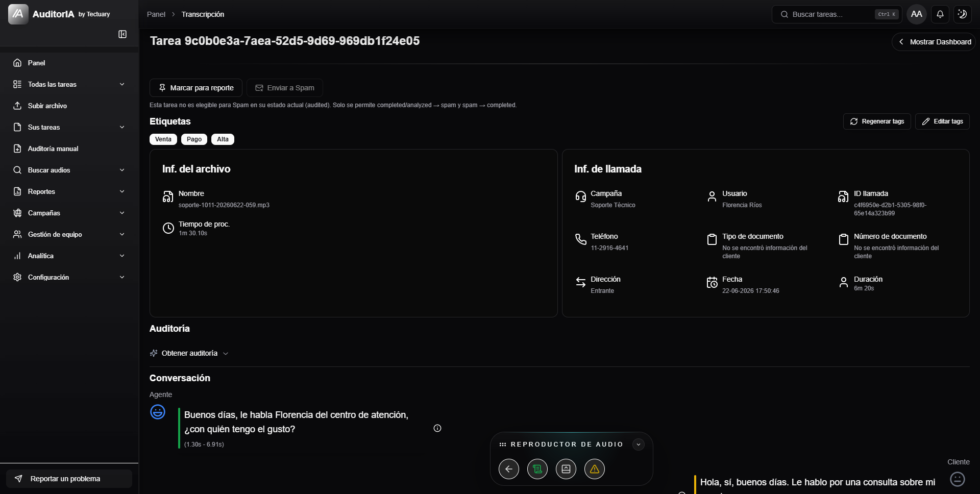
Task: Click user name Florencia Ríos
Action: click(x=742, y=205)
